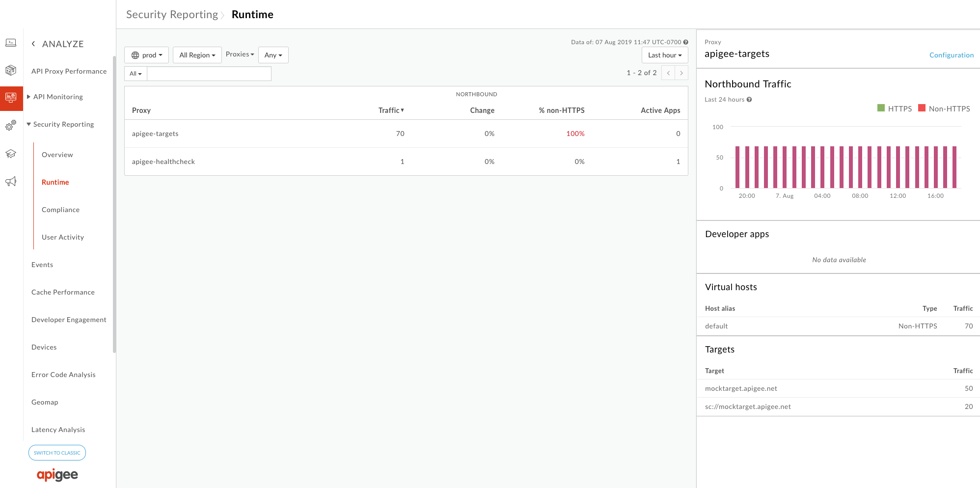Click the help icon beside Last 24 hours
Image resolution: width=980 pixels, height=488 pixels.
point(749,100)
